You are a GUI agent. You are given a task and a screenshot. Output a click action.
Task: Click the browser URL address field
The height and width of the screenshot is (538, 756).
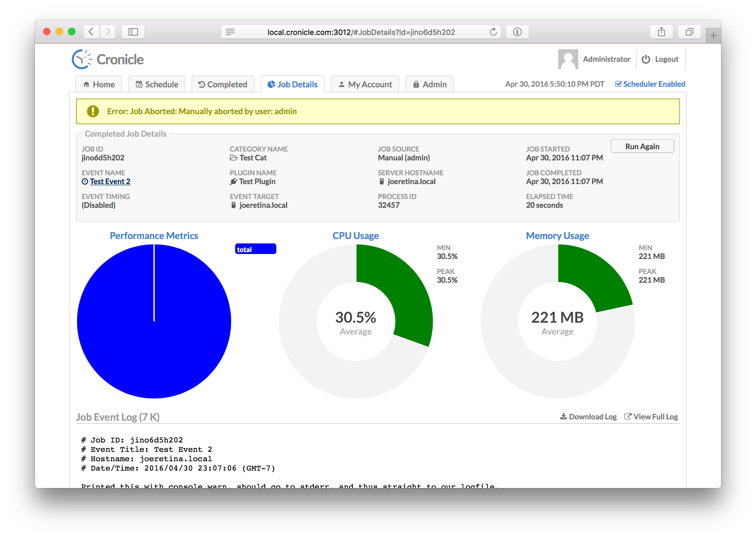pos(361,32)
